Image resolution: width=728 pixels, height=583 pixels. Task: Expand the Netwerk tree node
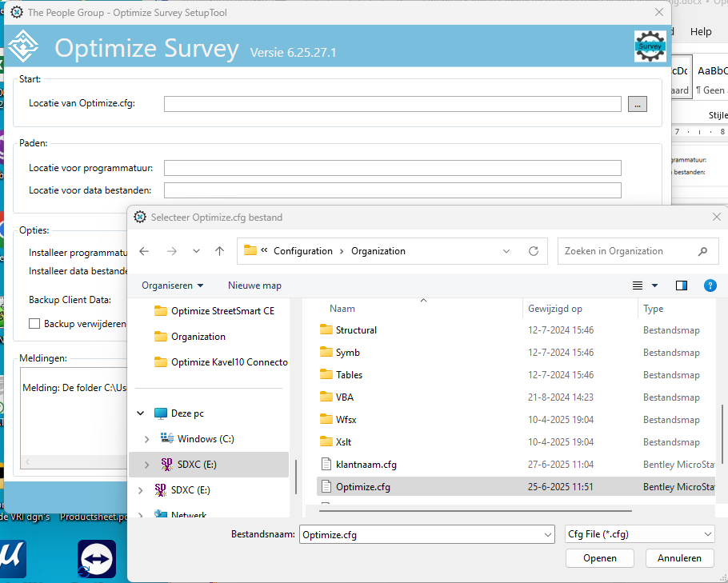(141, 514)
